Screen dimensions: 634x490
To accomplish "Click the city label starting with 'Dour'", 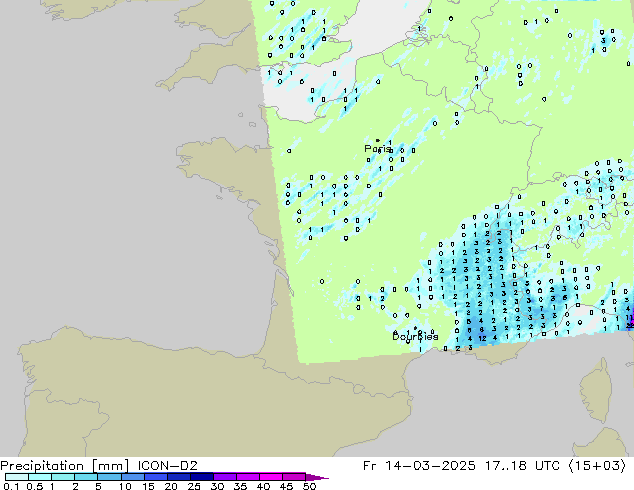I will (415, 336).
